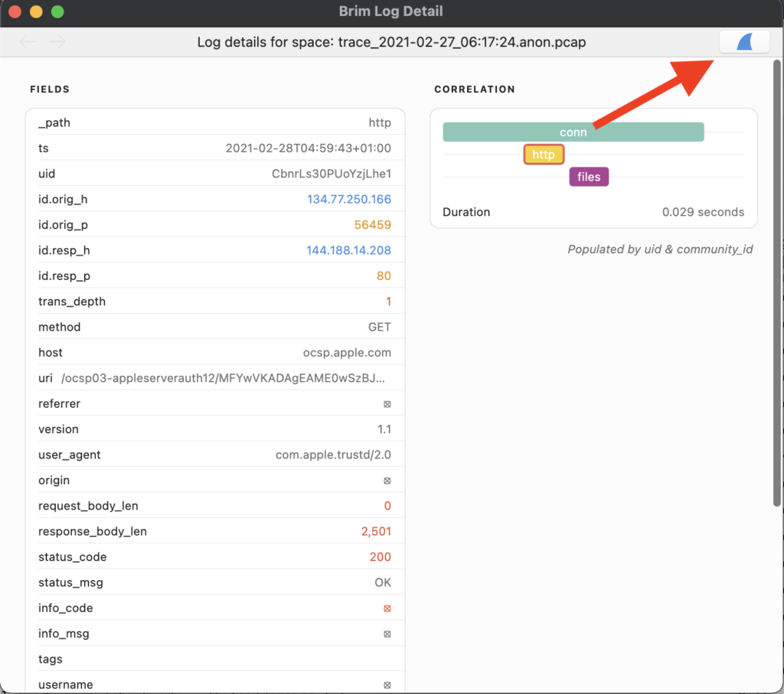Click the origin port value 56459
The width and height of the screenshot is (784, 694).
372,225
